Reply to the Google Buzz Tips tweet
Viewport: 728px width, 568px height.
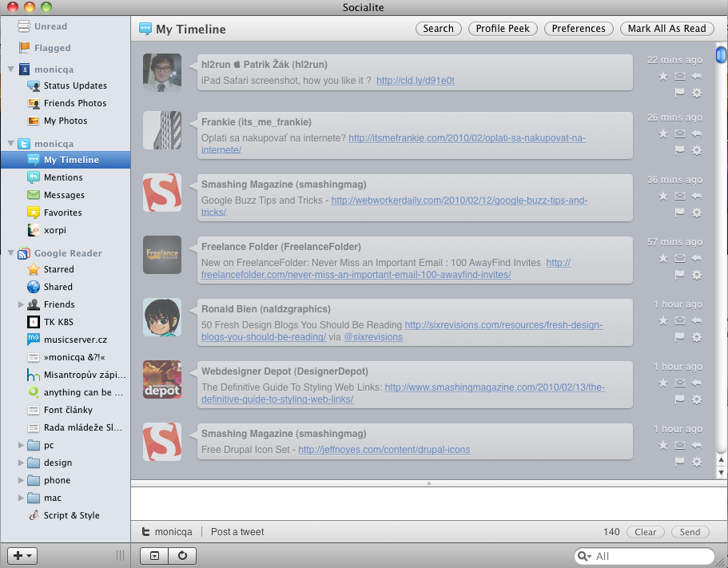[x=696, y=197]
